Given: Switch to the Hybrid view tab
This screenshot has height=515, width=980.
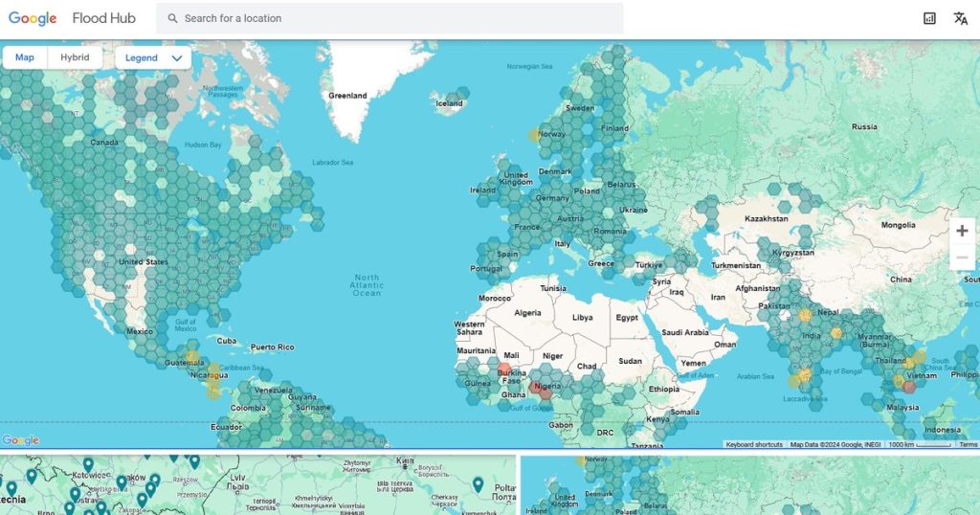Looking at the screenshot, I should click(75, 57).
